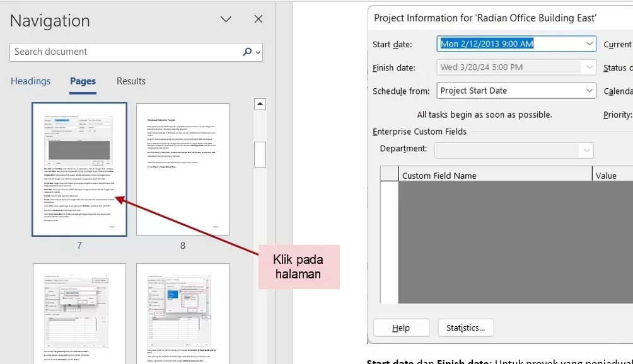The width and height of the screenshot is (633, 364).
Task: Open the Start date dropdown
Action: pos(589,44)
